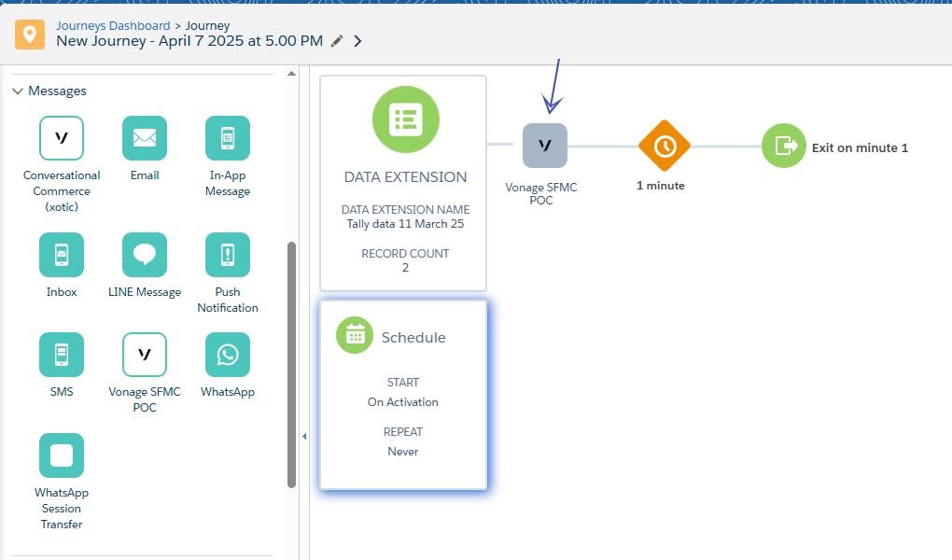Select the Push Notification activity icon

tap(228, 255)
